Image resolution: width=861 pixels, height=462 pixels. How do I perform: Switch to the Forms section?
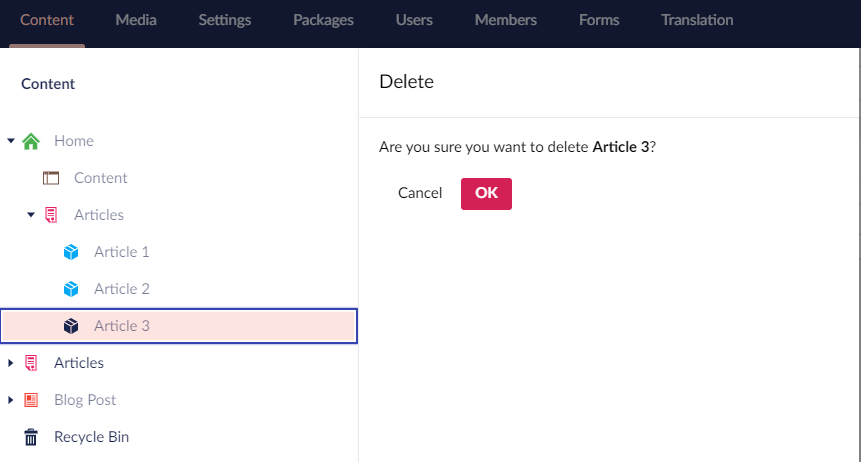(599, 20)
